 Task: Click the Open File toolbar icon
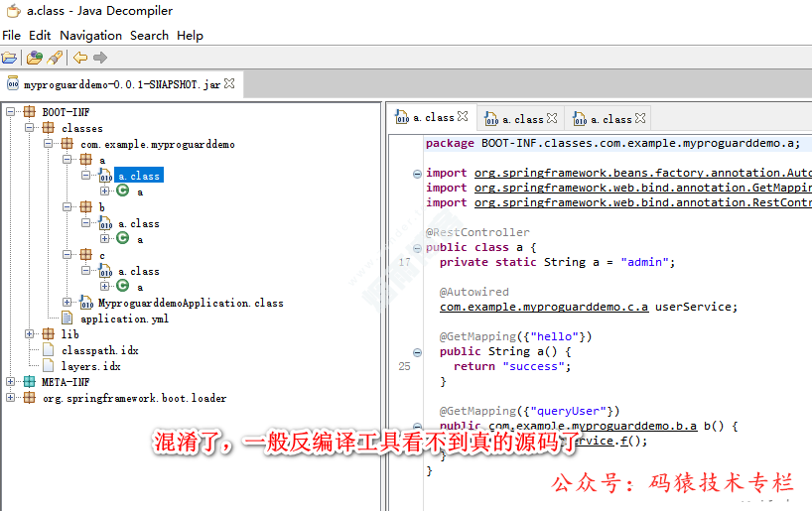tap(9, 58)
